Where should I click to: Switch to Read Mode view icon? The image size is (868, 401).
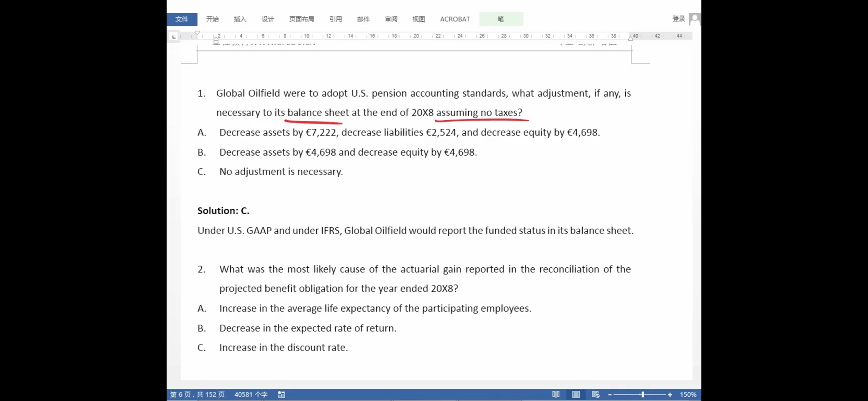click(556, 394)
